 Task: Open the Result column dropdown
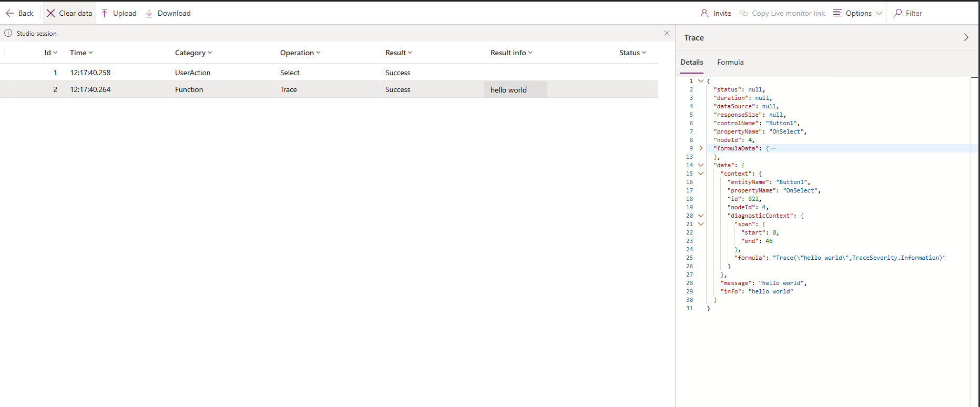coord(410,53)
